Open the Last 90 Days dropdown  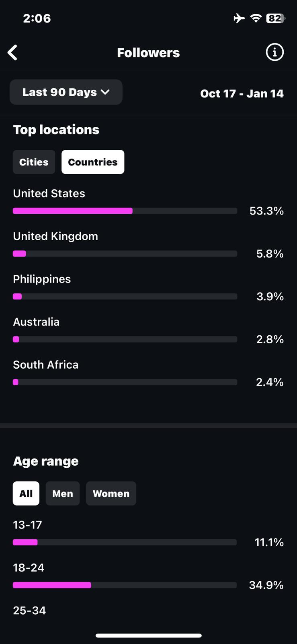tap(66, 92)
